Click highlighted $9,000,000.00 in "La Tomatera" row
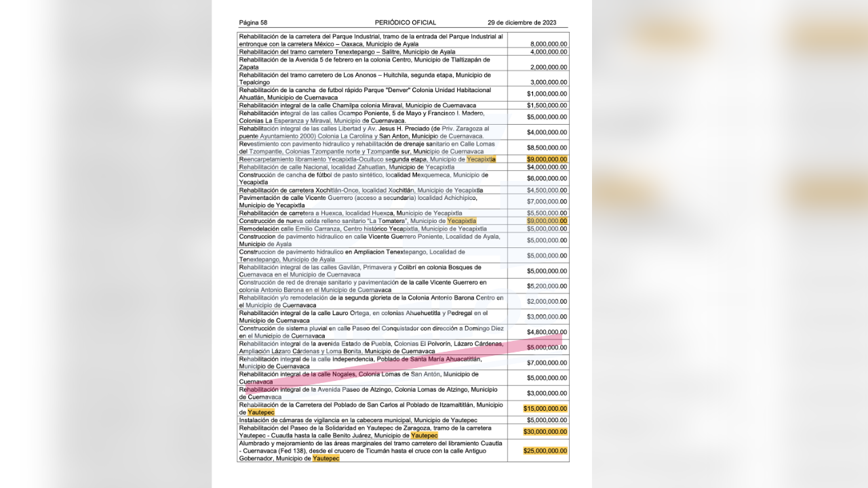 pyautogui.click(x=547, y=221)
